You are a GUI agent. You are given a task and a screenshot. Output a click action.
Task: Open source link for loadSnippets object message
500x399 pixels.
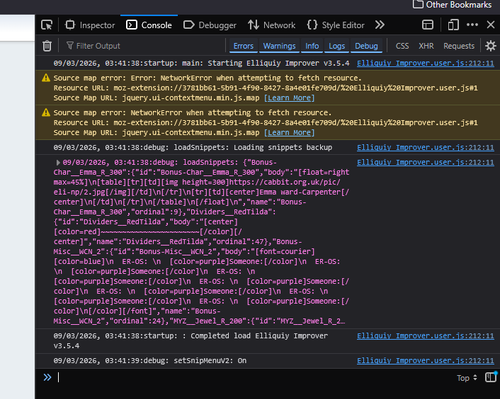(425, 162)
